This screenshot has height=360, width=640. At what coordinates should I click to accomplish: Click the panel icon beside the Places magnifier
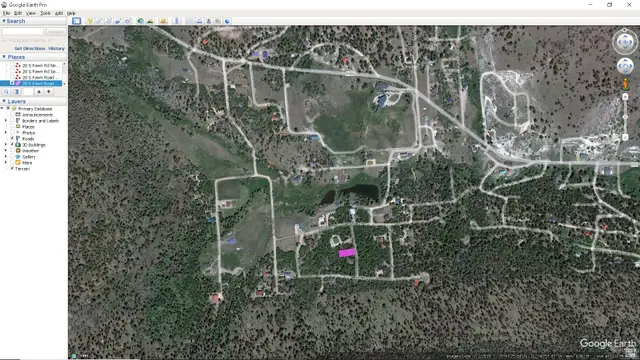(16, 92)
